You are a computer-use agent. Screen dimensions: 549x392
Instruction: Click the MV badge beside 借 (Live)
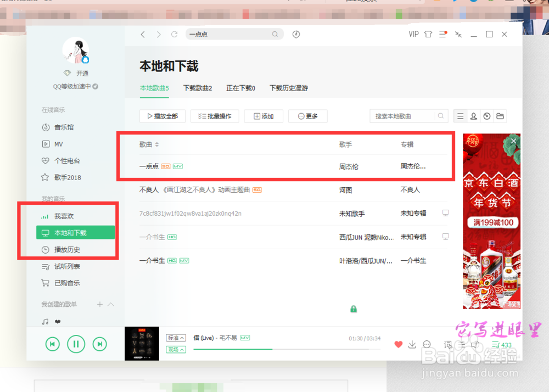[x=245, y=338]
